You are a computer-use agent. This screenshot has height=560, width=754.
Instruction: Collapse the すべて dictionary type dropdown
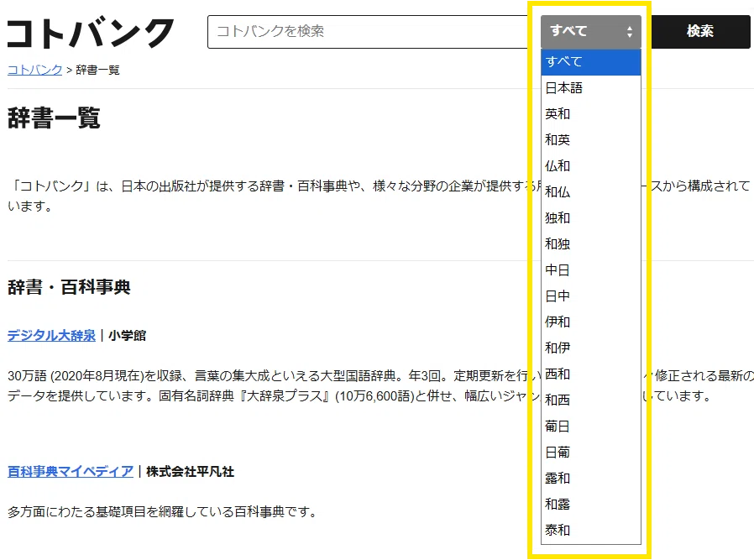[x=591, y=32]
